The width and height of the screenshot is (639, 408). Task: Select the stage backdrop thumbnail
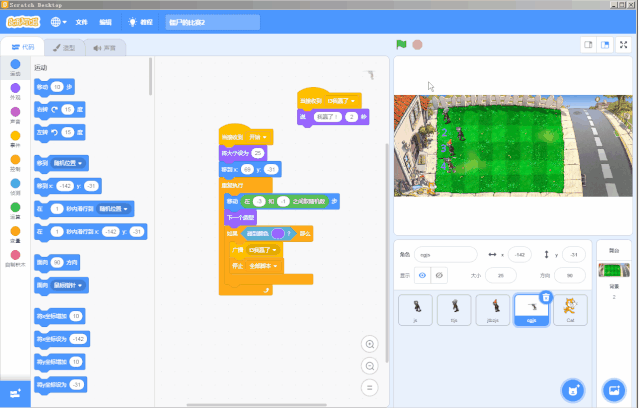[x=614, y=270]
